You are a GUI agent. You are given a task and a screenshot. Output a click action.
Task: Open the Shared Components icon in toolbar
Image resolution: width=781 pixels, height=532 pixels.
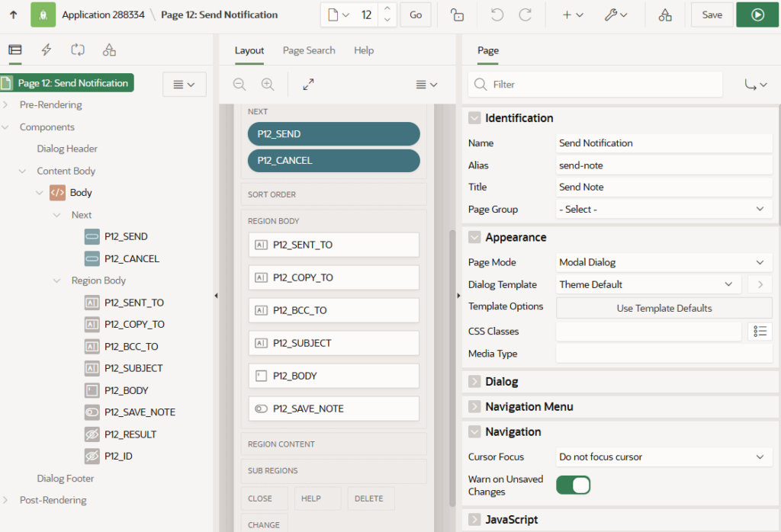665,14
